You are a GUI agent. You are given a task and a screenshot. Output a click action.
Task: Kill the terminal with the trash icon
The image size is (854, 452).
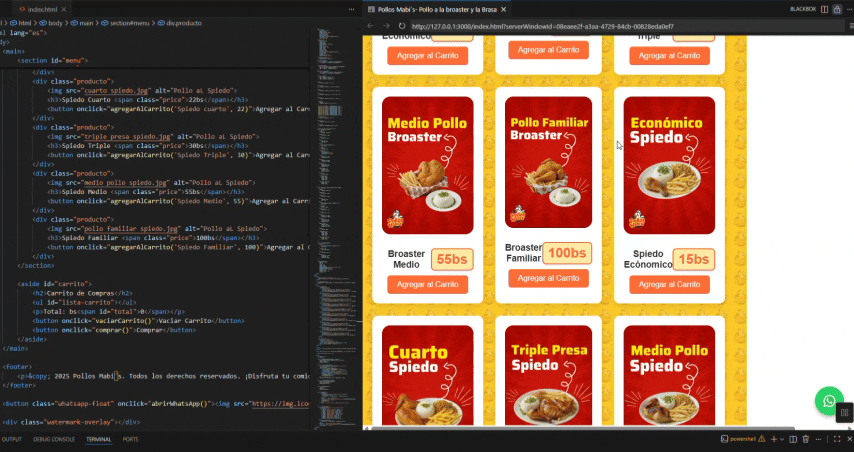point(806,439)
